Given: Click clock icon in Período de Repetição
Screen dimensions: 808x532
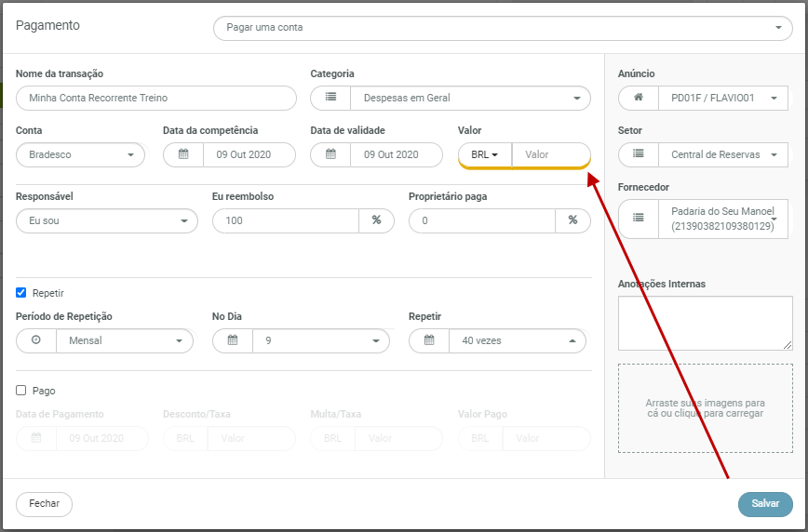Looking at the screenshot, I should 36,340.
